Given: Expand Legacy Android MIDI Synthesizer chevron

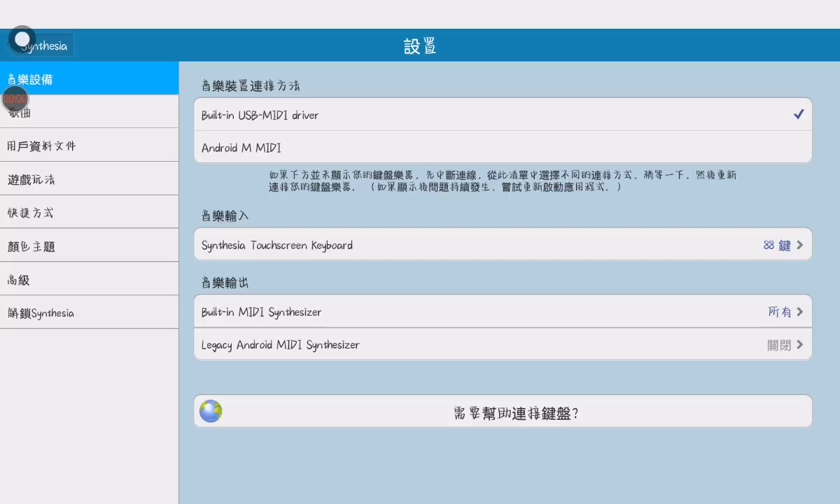Looking at the screenshot, I should coord(799,345).
